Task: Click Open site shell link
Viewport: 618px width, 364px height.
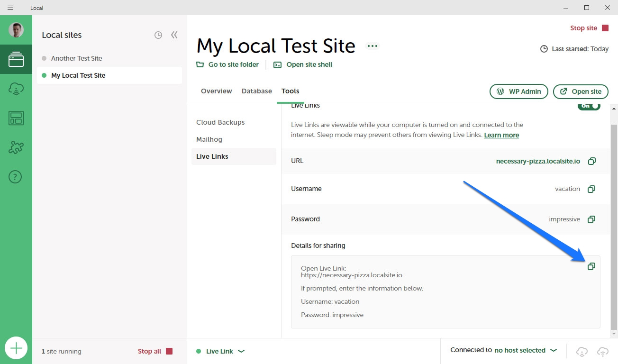Action: (303, 64)
